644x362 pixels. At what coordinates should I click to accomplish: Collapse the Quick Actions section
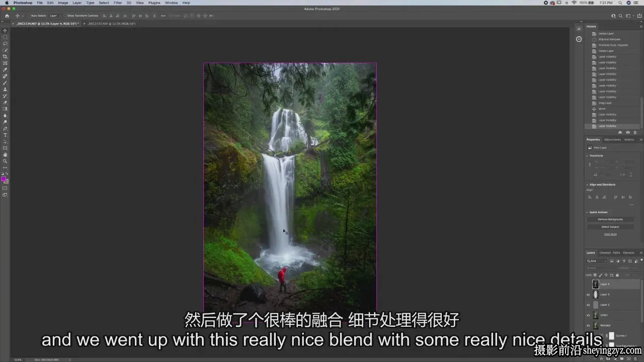(x=588, y=212)
